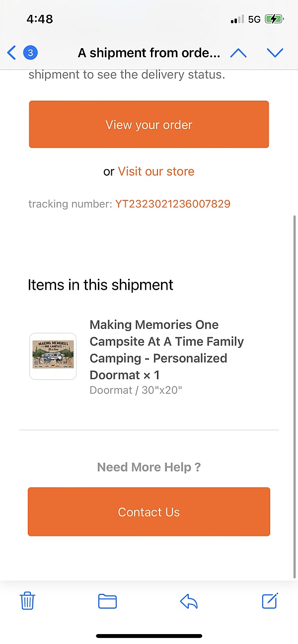The image size is (298, 644).
Task: Tap the 4:48 clock in status bar
Action: (40, 19)
